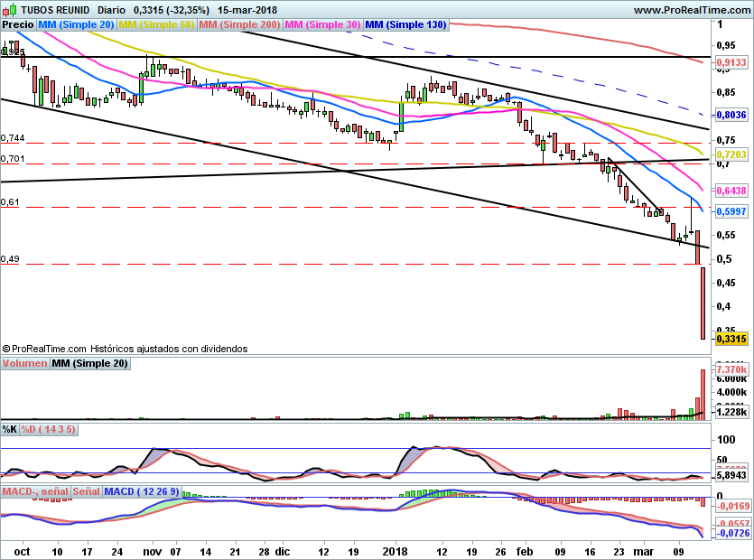Viewport: 754px width, 560px height.
Task: Choose the MM (Simple 30) magenta label
Action: point(322,24)
